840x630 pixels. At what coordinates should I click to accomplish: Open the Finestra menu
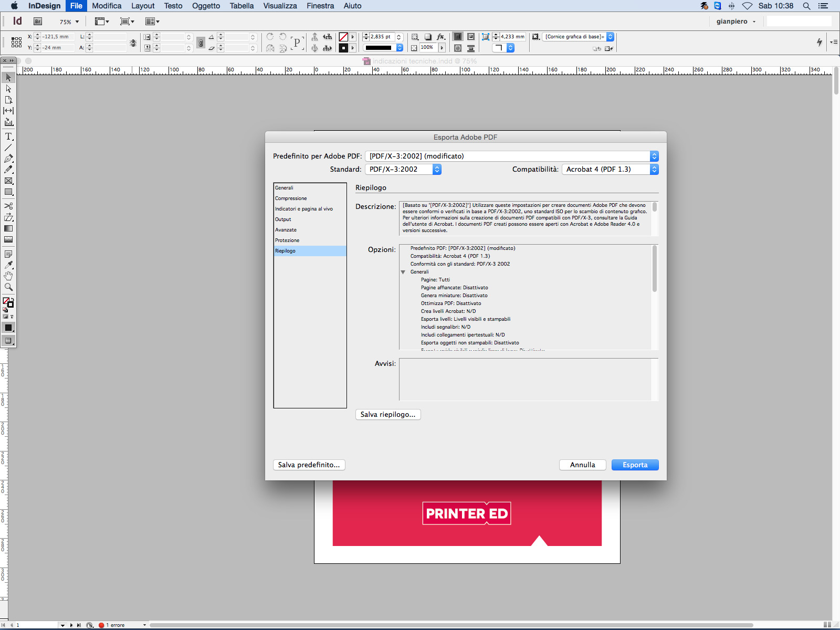[320, 6]
